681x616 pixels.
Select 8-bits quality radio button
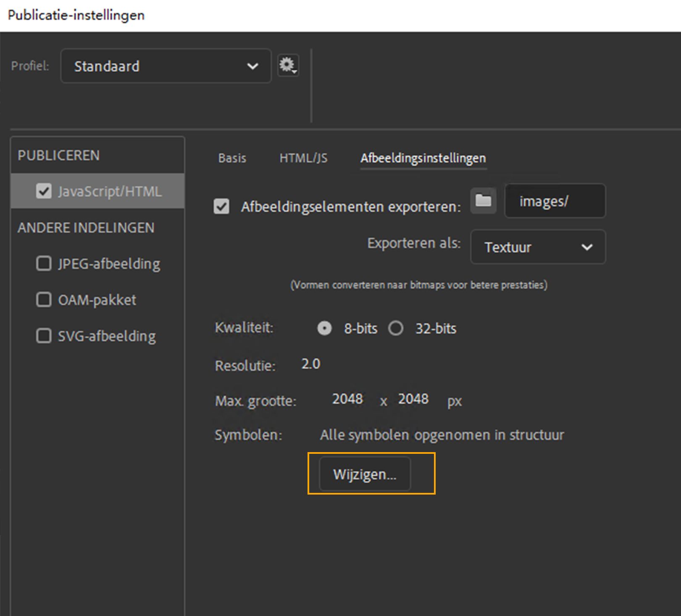click(x=324, y=328)
